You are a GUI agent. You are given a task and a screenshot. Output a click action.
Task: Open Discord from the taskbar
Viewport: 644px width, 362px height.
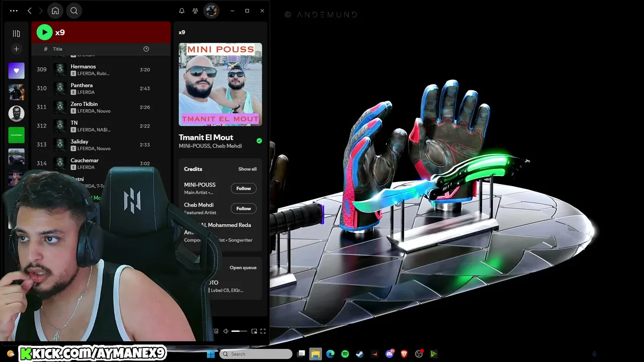389,354
